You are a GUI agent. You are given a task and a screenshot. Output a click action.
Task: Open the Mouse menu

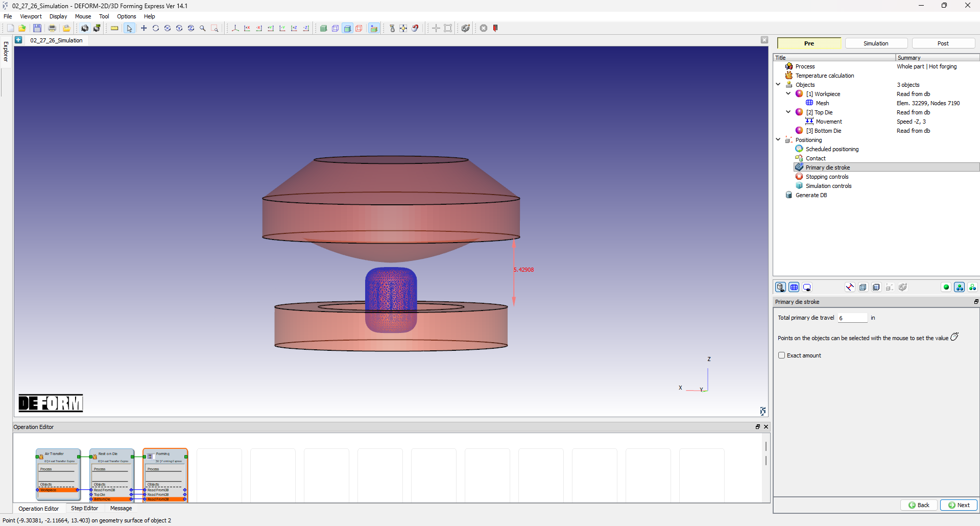click(x=83, y=16)
